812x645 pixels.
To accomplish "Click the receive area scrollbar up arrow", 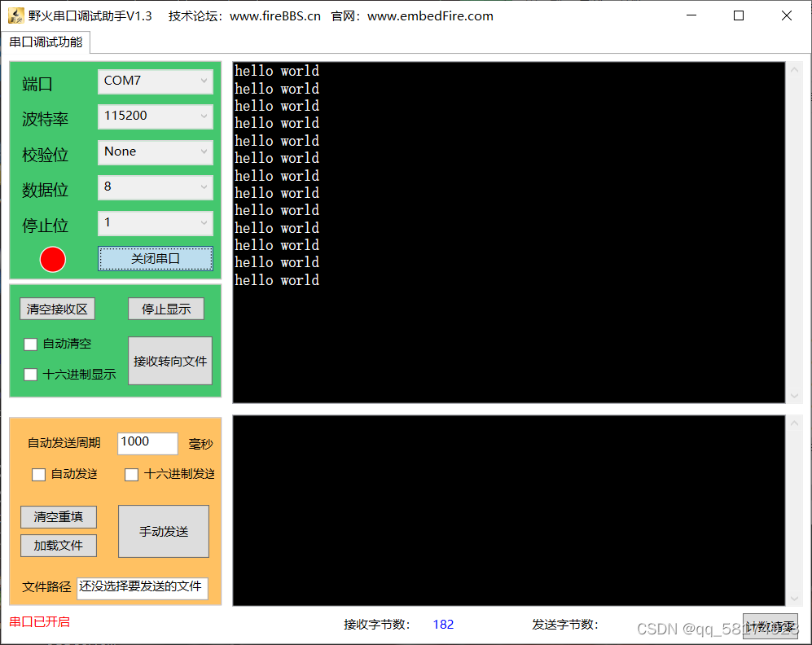I will [x=795, y=69].
